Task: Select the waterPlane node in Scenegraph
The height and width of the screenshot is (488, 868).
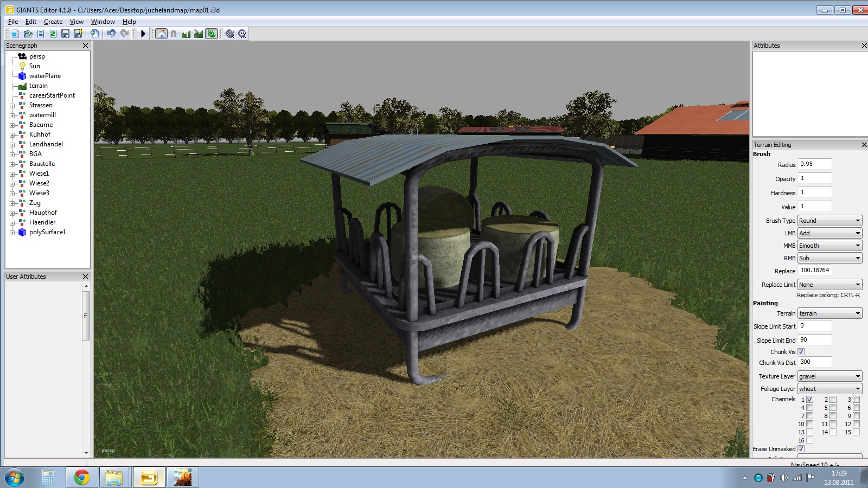Action: pyautogui.click(x=45, y=76)
